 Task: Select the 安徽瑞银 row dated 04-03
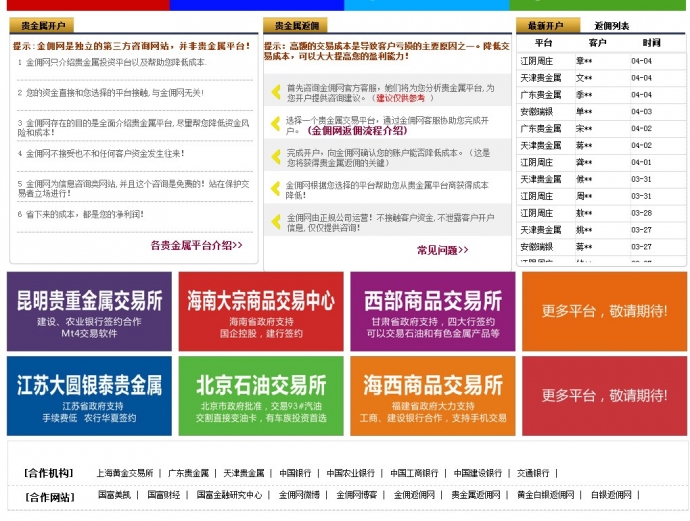(601, 112)
